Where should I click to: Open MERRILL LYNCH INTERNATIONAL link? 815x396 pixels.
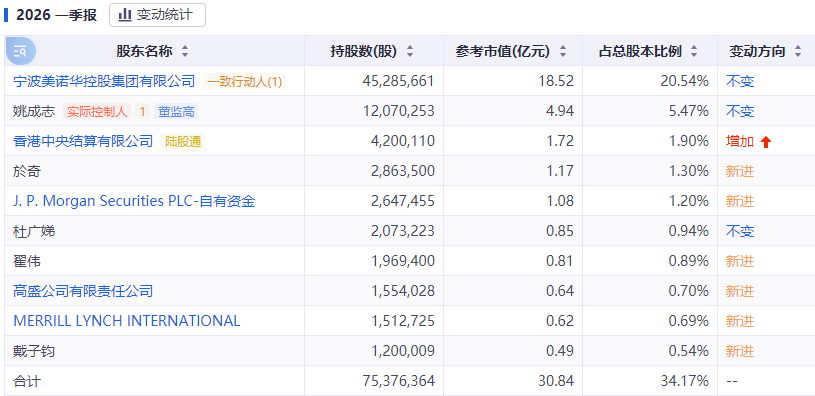coord(127,321)
